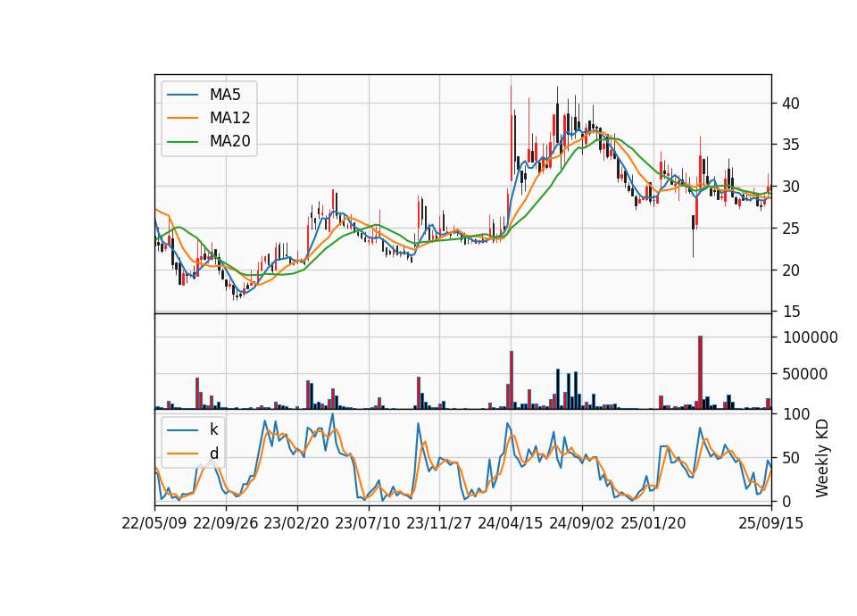Select date label 22/05/09
This screenshot has height=616, width=857.
154,523
